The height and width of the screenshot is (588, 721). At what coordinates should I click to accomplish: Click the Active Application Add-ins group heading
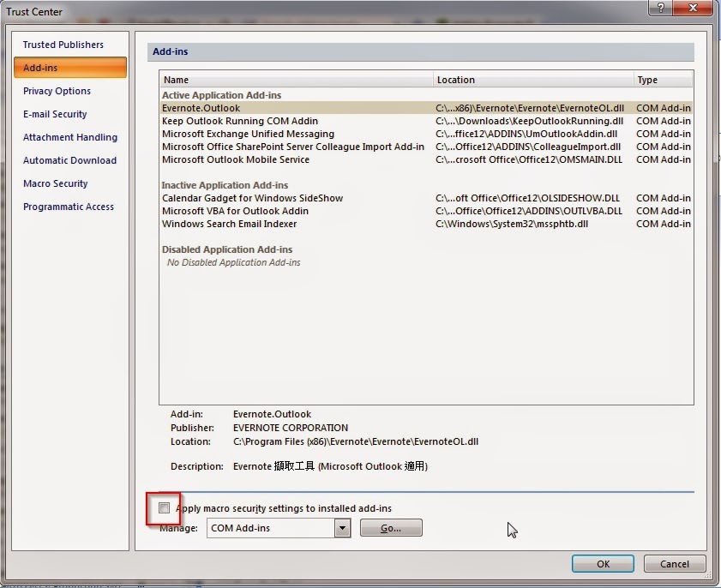pyautogui.click(x=221, y=95)
